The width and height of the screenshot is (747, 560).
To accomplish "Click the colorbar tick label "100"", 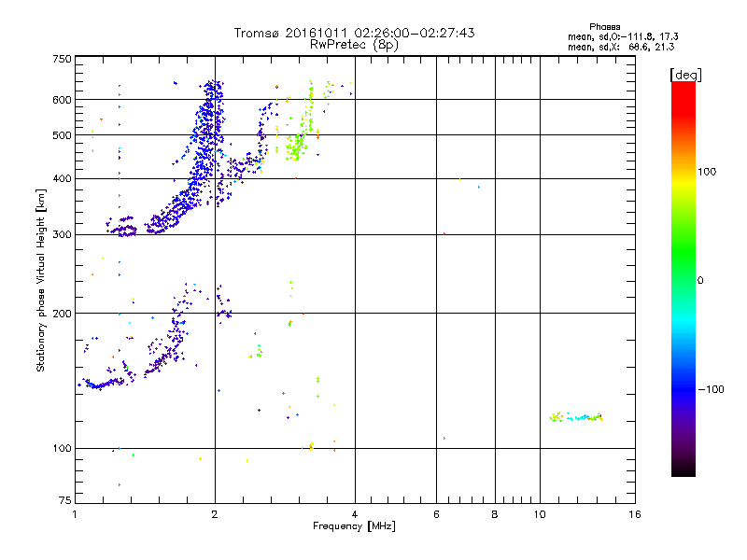I will coord(707,172).
